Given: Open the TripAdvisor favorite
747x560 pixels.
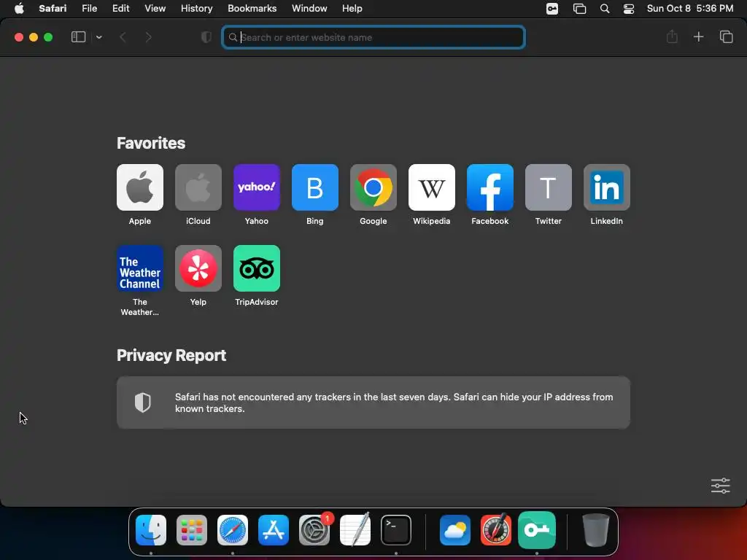Looking at the screenshot, I should pos(256,268).
